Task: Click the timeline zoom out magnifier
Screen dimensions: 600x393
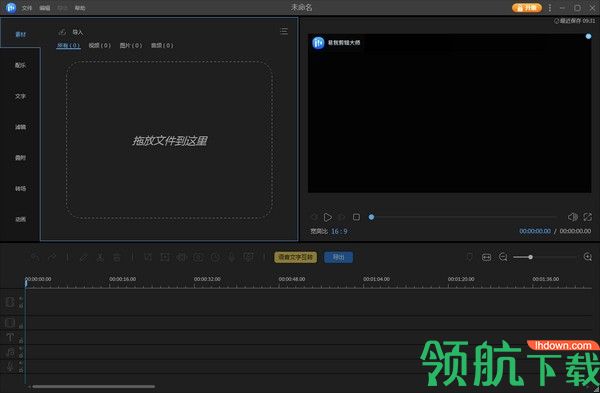Action: click(x=503, y=257)
